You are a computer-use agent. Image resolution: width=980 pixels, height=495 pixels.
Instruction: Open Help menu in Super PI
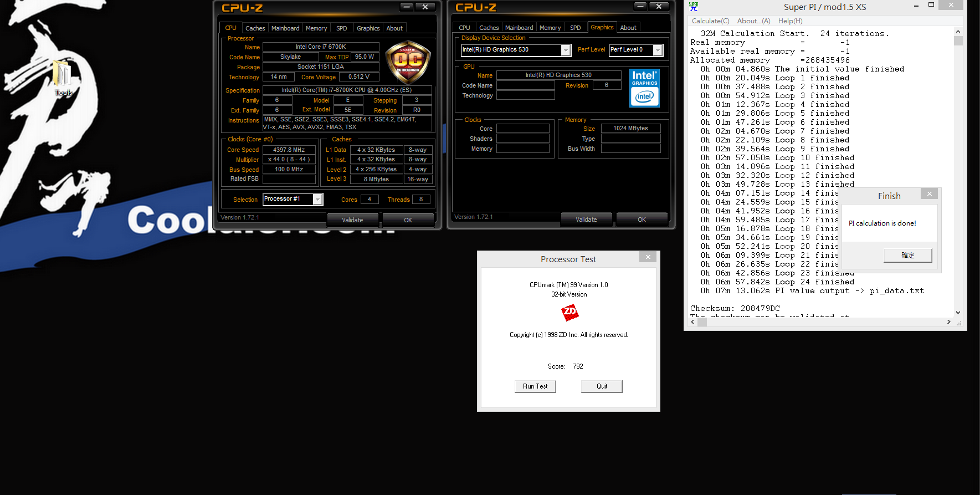(x=790, y=21)
